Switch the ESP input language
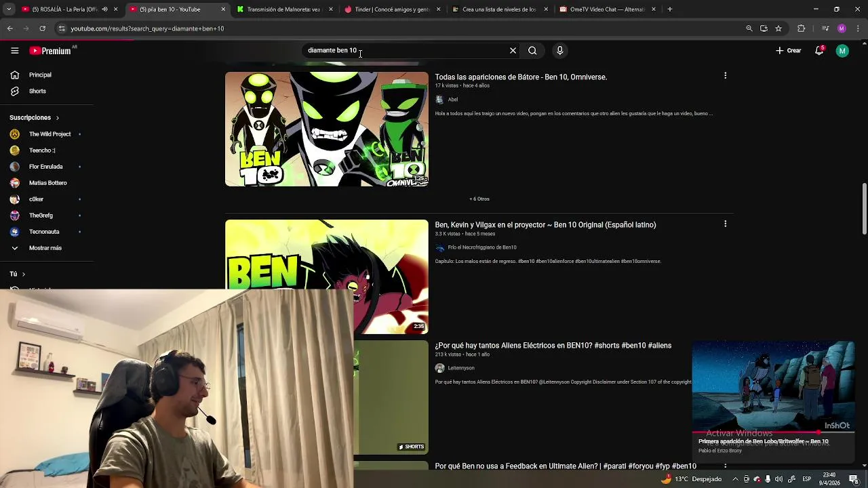868x488 pixels. [x=807, y=479]
